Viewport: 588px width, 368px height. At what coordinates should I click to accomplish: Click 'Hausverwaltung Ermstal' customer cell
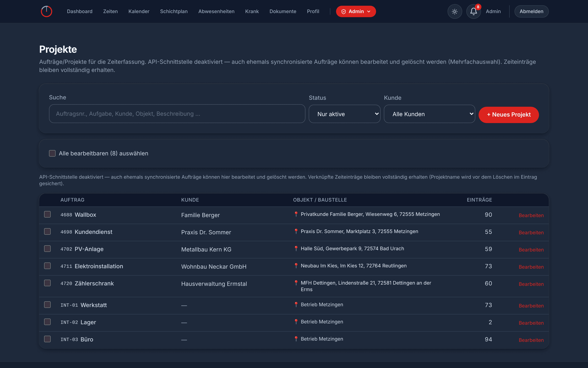[x=214, y=284]
